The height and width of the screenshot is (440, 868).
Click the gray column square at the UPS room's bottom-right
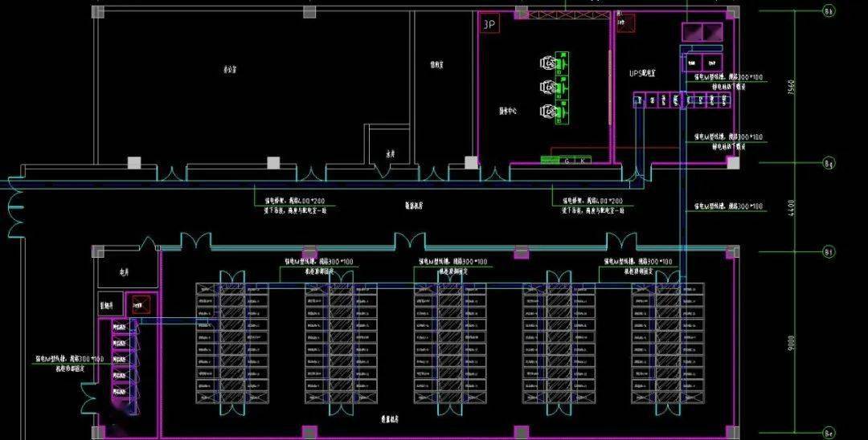733,162
